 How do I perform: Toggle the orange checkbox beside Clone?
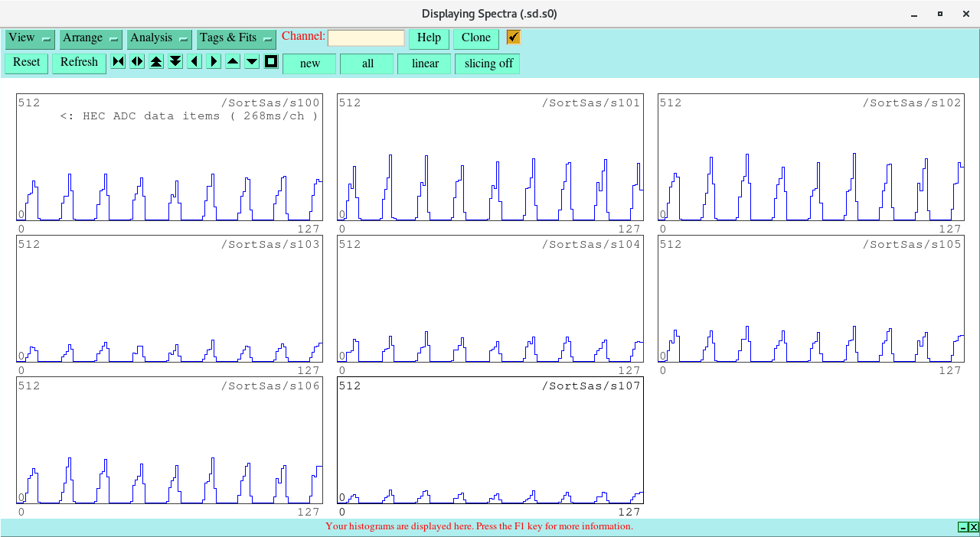513,37
